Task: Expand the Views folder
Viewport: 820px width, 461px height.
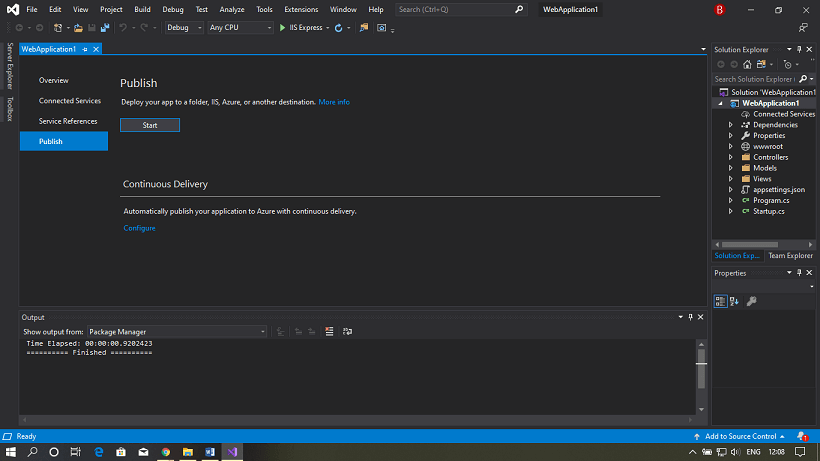Action: point(731,179)
